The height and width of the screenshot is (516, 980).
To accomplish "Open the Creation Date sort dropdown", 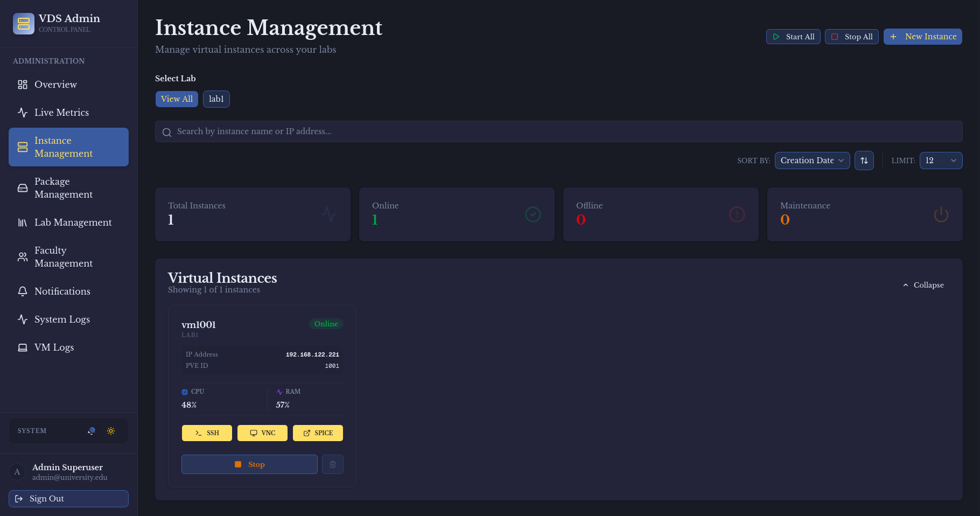I will tap(813, 161).
